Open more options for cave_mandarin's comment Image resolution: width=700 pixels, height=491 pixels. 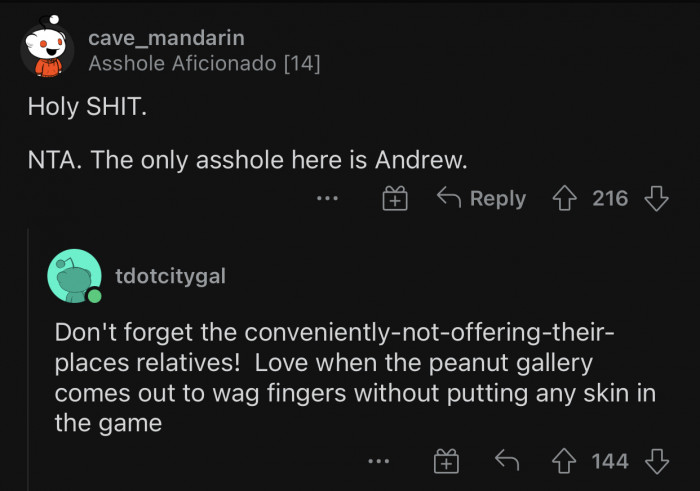click(327, 199)
